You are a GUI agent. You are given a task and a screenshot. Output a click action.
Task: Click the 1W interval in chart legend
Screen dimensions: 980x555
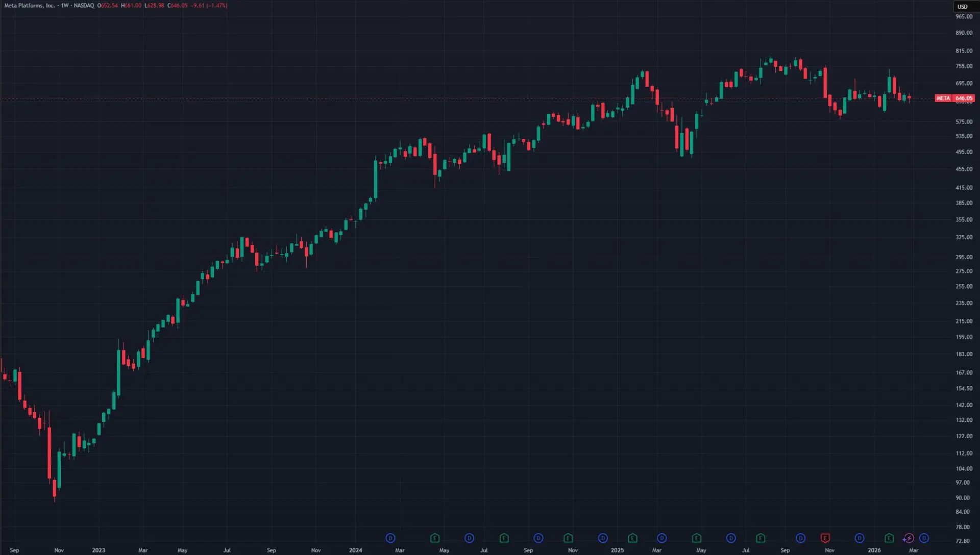64,6
